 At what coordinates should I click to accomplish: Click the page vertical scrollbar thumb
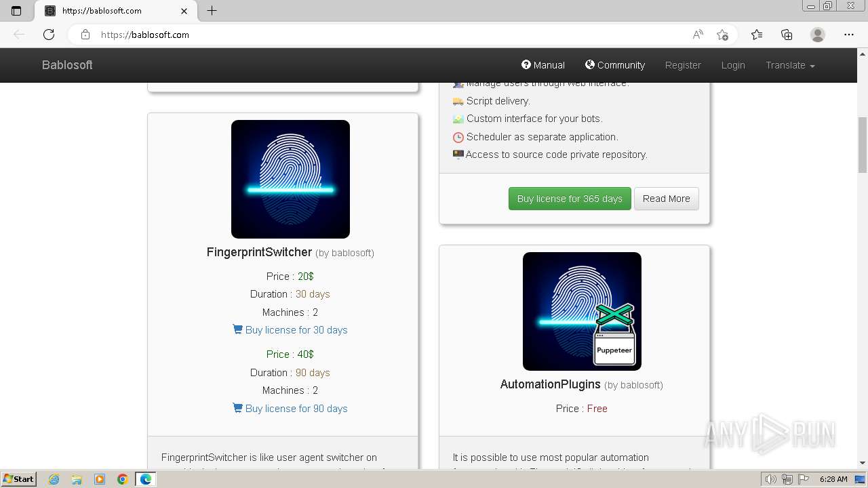coord(862,144)
